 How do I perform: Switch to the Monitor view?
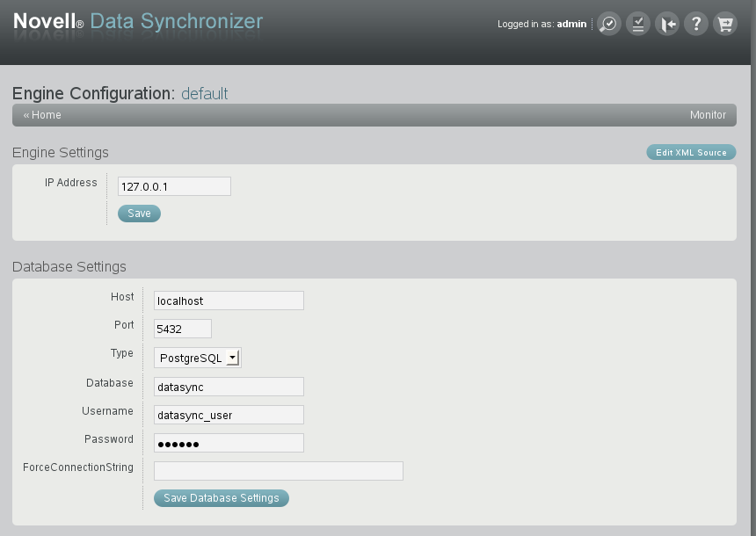pyautogui.click(x=709, y=114)
